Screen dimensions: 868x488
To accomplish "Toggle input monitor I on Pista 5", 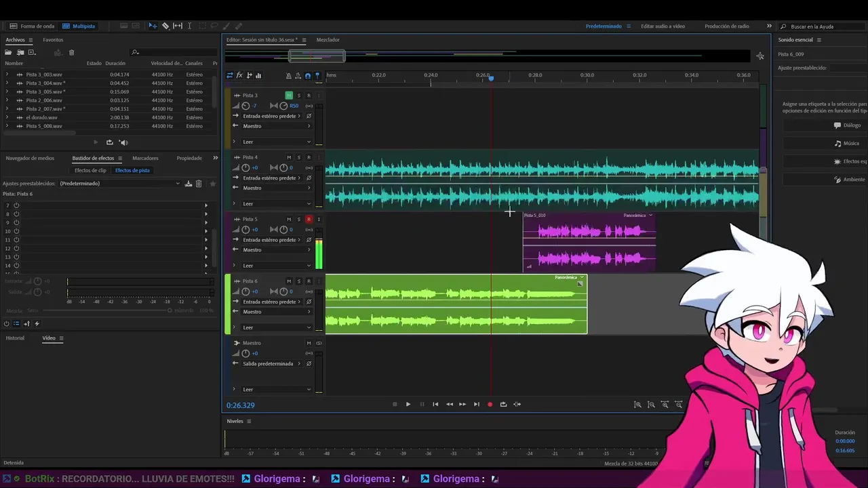I will 318,220.
